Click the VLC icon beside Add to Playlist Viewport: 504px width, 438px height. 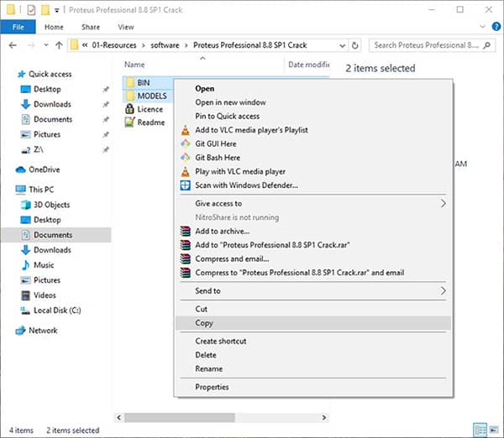coord(186,130)
